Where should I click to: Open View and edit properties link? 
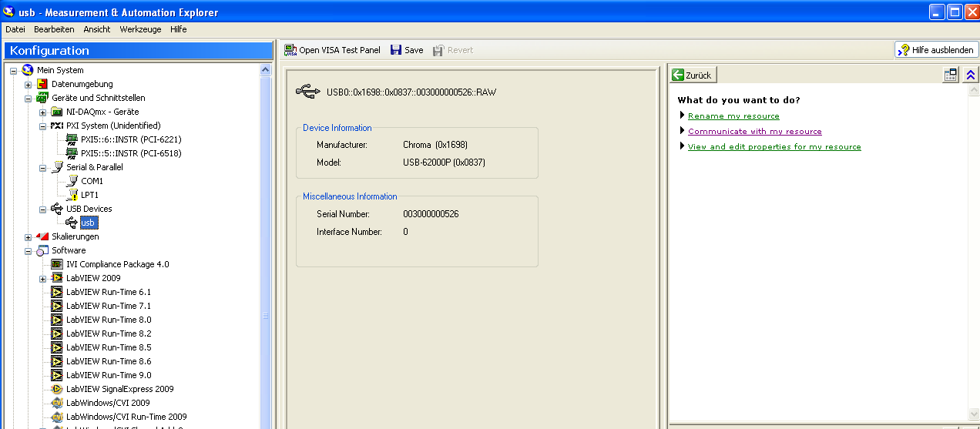click(774, 146)
